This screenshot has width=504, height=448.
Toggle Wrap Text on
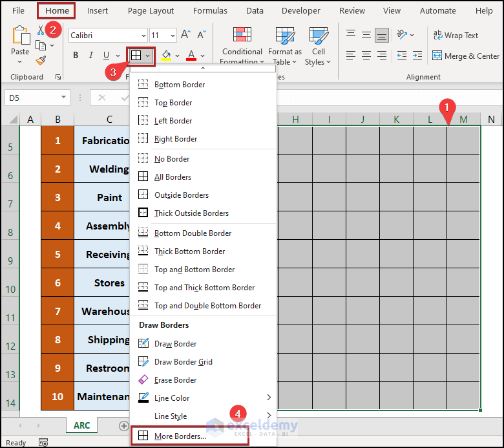456,35
